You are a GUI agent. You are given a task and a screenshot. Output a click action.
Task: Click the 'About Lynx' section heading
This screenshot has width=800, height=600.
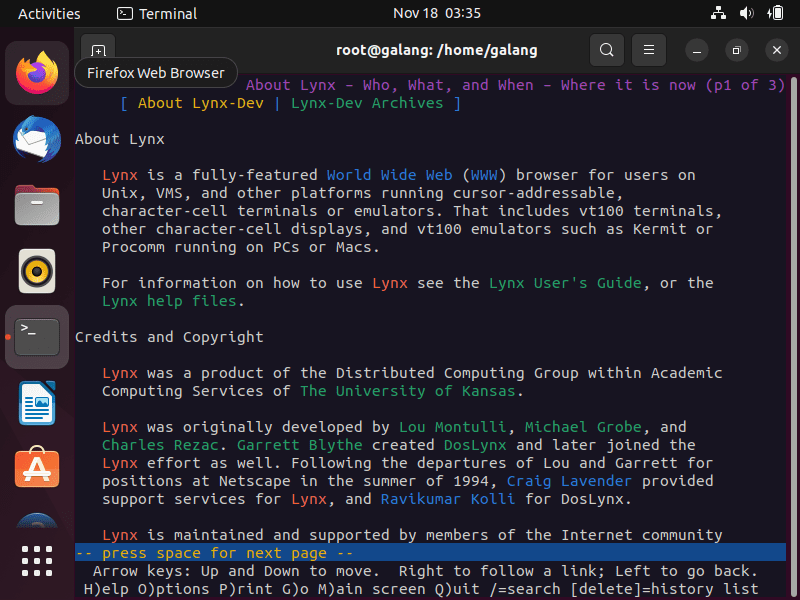[x=120, y=139]
